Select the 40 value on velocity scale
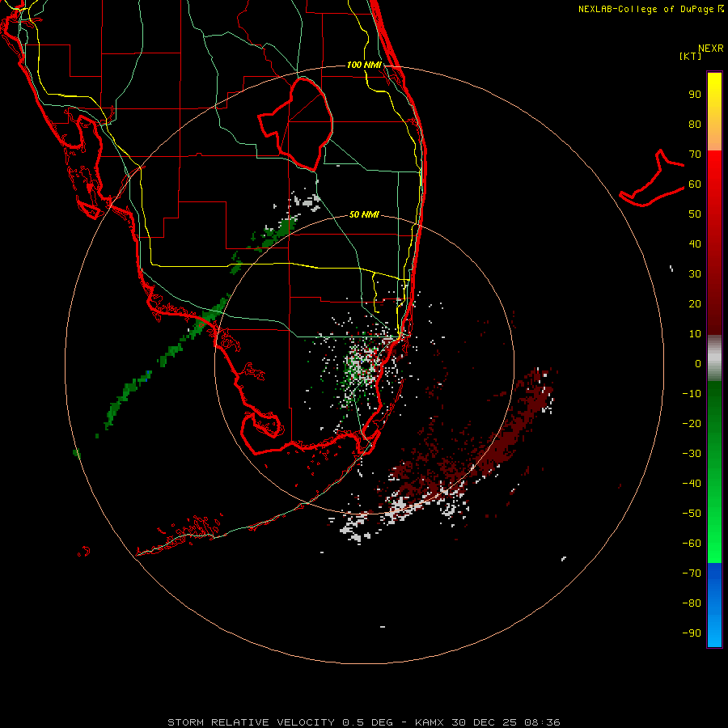Viewport: 728px width, 728px height. (695, 244)
